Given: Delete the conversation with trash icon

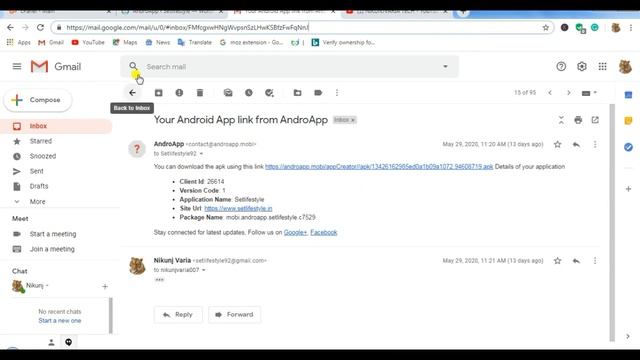Looking at the screenshot, I should [x=200, y=93].
